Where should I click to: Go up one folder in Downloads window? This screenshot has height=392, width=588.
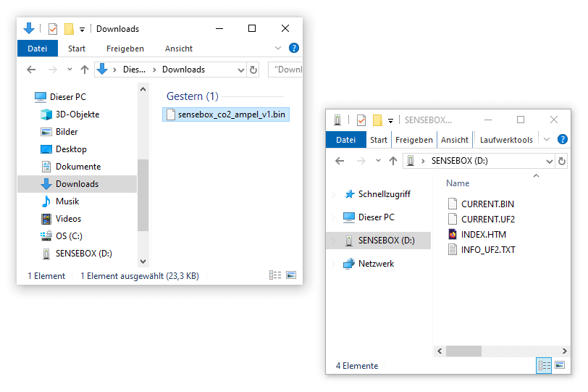85,70
